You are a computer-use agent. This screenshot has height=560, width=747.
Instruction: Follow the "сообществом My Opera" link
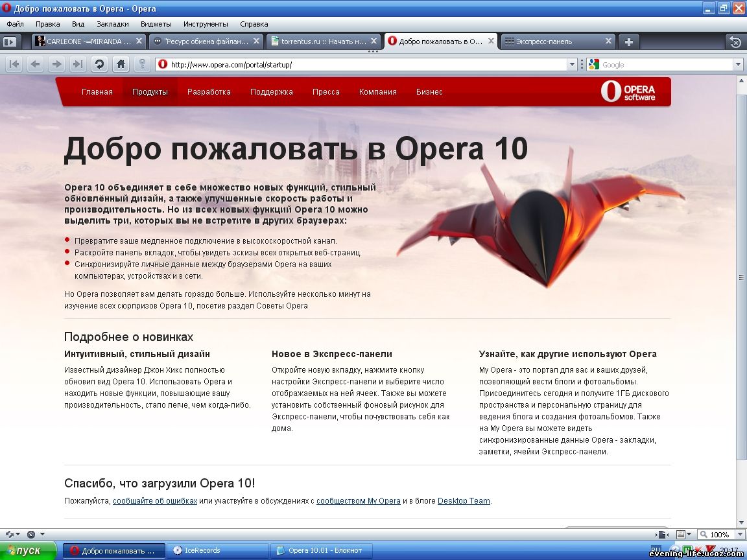pyautogui.click(x=358, y=501)
